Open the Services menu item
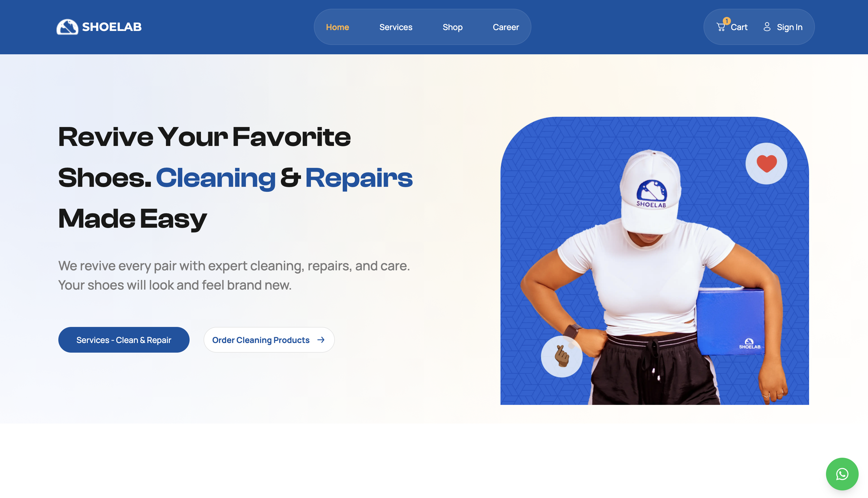868x498 pixels. tap(396, 27)
